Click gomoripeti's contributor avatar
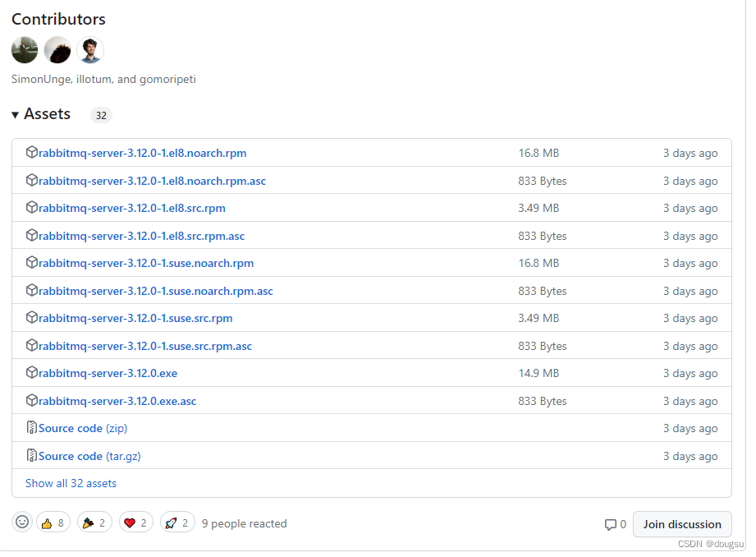756x557 pixels. 89,49
